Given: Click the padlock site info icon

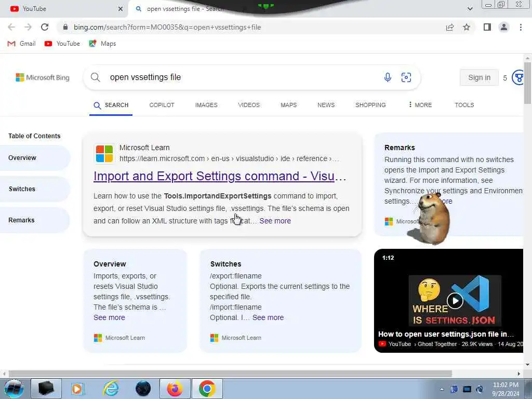Looking at the screenshot, I should (x=65, y=27).
